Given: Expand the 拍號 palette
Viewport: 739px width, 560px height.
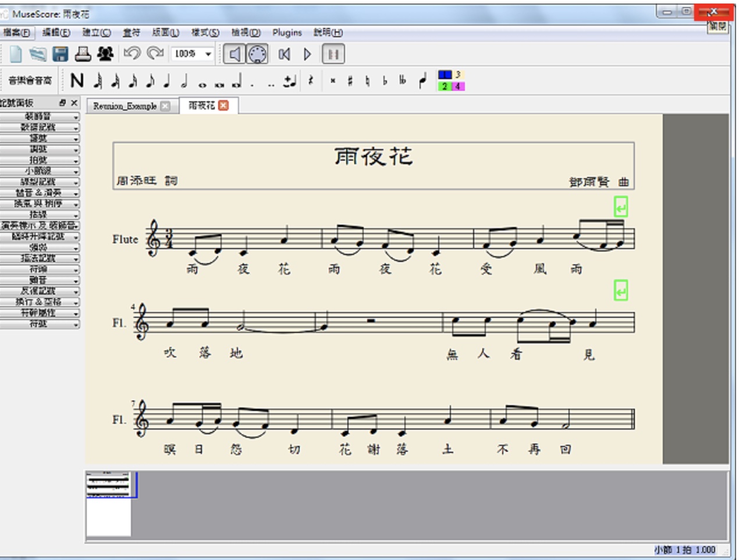Looking at the screenshot, I should tap(40, 160).
